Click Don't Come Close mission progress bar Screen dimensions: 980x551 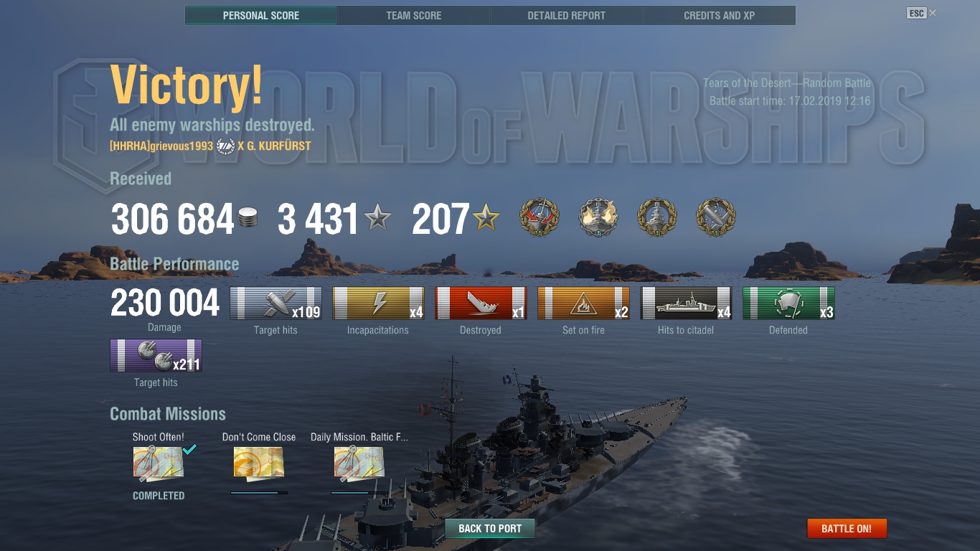tap(259, 493)
